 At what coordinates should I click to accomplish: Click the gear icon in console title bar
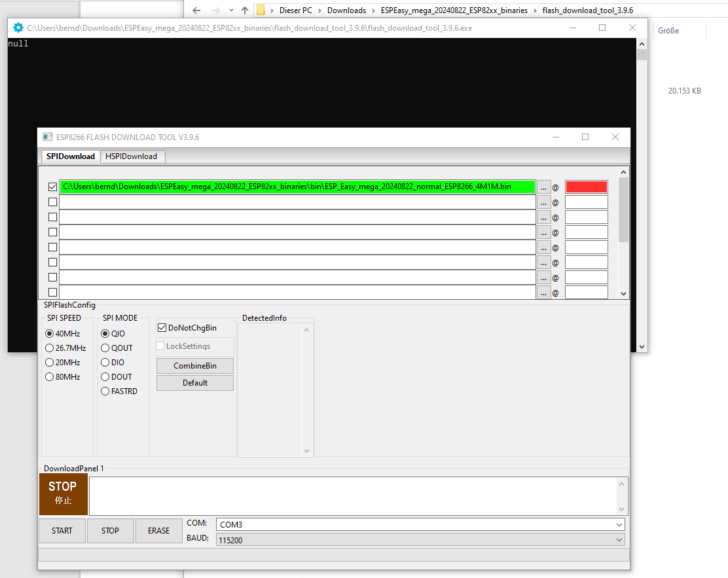pos(18,28)
